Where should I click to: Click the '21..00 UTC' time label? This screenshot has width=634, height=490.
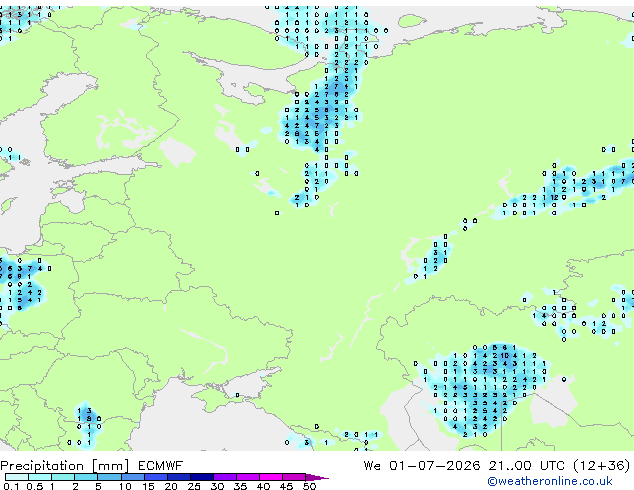[526, 466]
